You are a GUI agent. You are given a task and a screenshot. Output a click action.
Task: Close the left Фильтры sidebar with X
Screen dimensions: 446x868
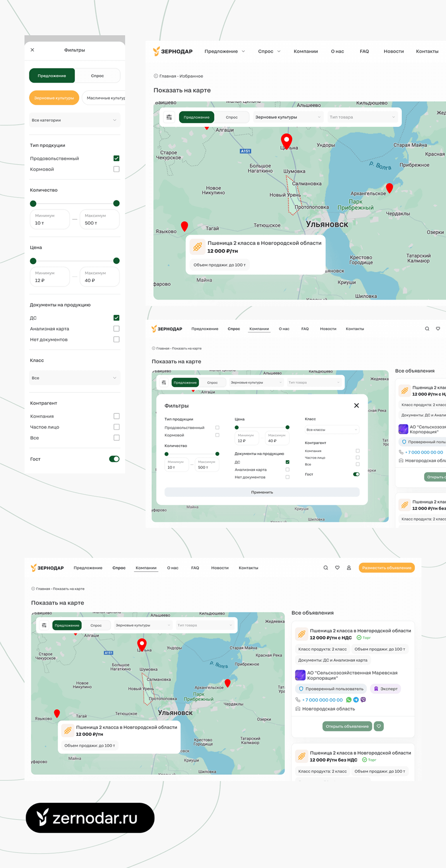point(33,50)
